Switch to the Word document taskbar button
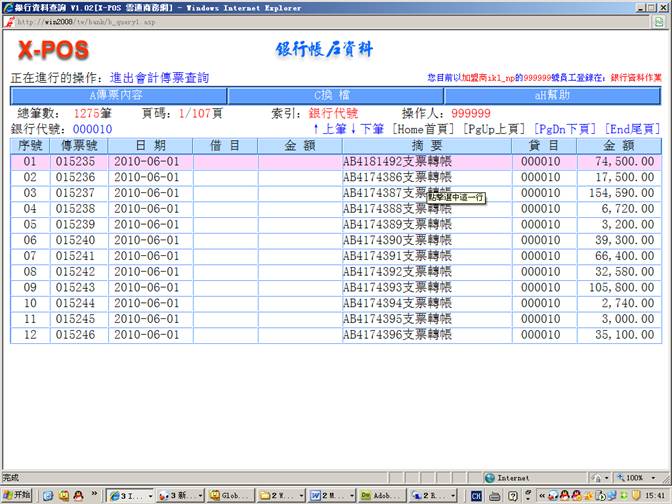The width and height of the screenshot is (672, 504). pos(328,495)
